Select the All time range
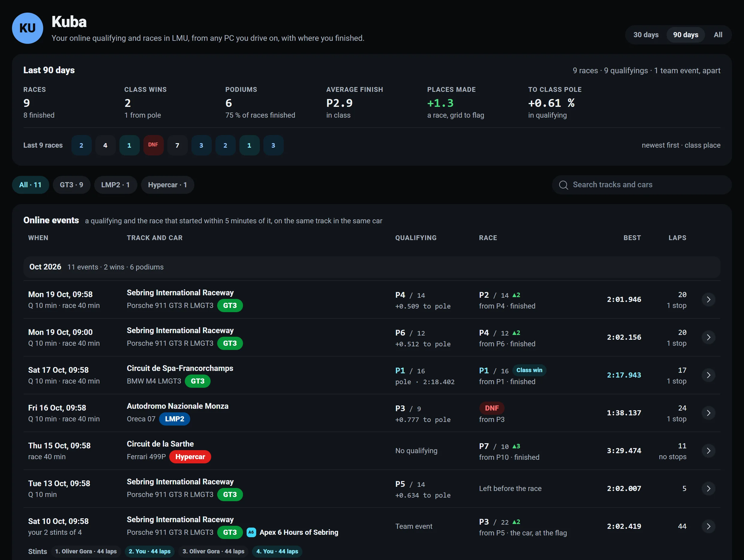The image size is (744, 560). [x=718, y=35]
